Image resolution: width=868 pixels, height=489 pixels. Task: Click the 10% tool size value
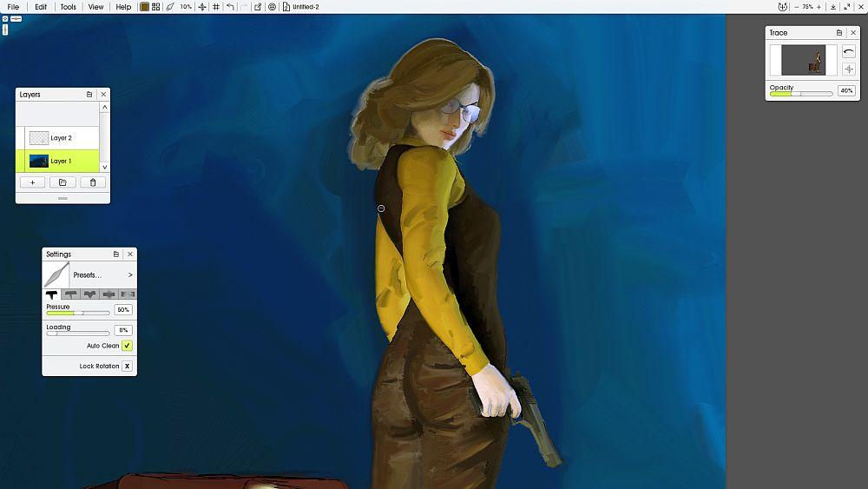186,7
